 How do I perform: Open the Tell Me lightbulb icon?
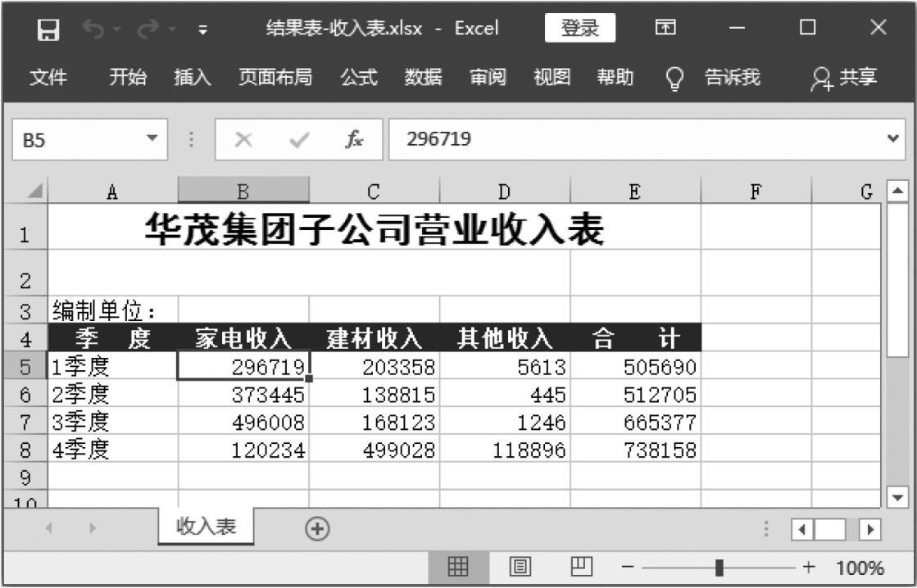[x=674, y=78]
